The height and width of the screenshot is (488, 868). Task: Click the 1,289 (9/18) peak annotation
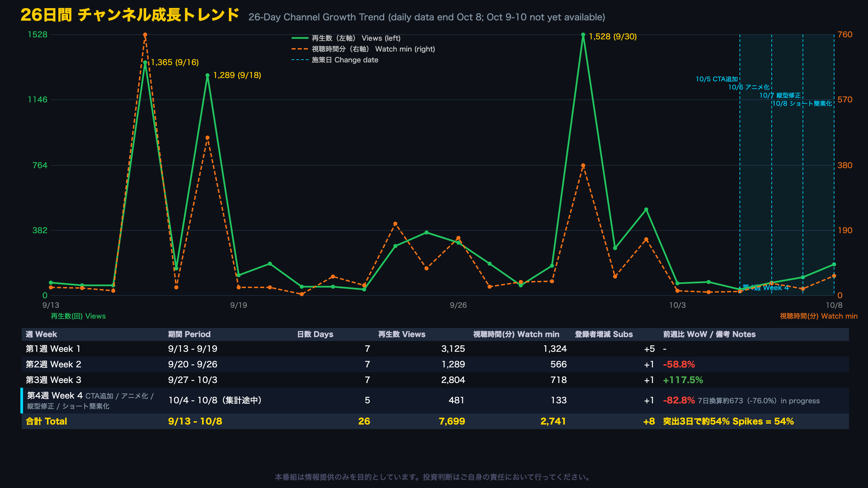click(x=237, y=75)
